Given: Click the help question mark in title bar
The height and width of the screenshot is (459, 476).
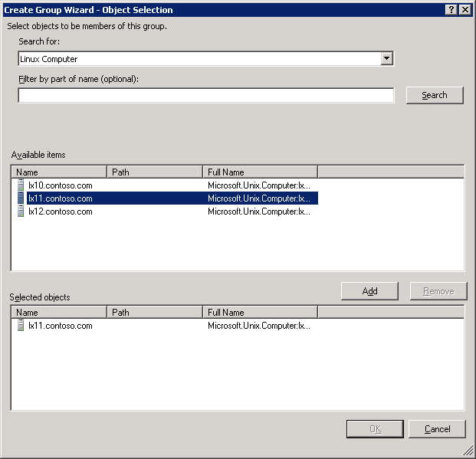Looking at the screenshot, I should 451,9.
